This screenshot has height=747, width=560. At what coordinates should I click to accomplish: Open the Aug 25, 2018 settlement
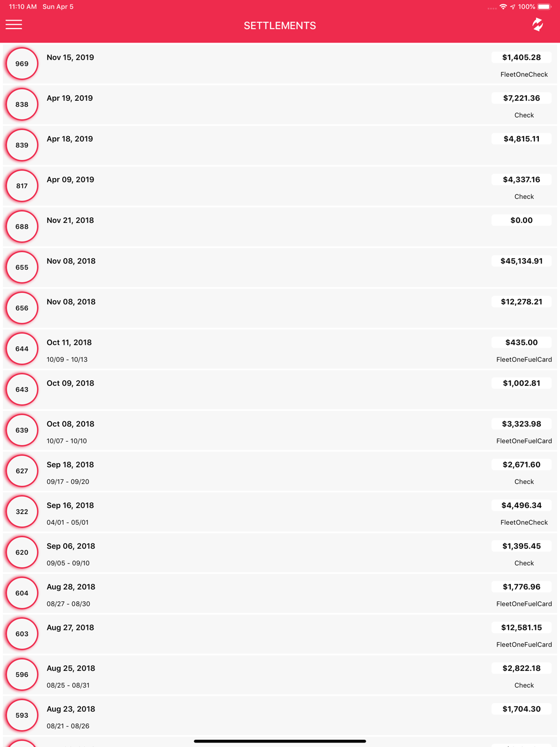[280, 674]
